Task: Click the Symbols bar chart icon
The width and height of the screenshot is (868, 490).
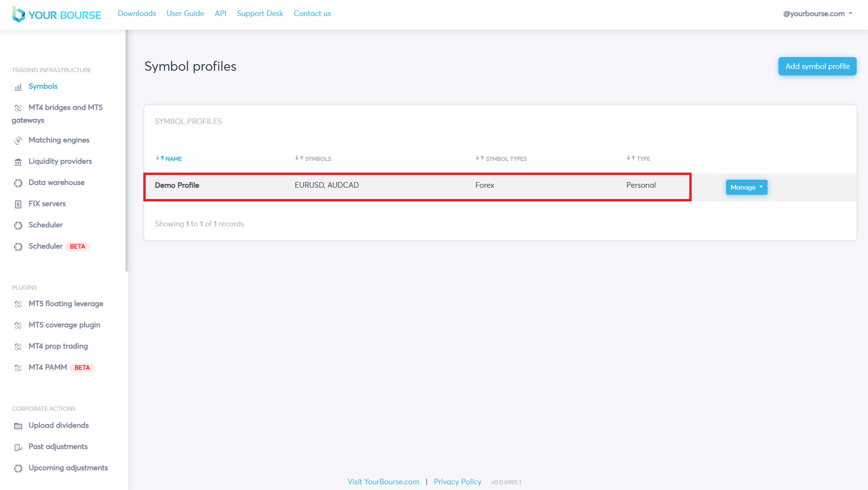Action: click(x=18, y=87)
